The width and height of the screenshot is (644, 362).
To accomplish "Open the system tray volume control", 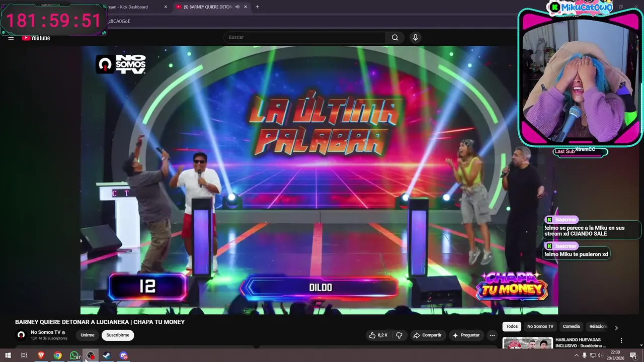I will click(600, 355).
